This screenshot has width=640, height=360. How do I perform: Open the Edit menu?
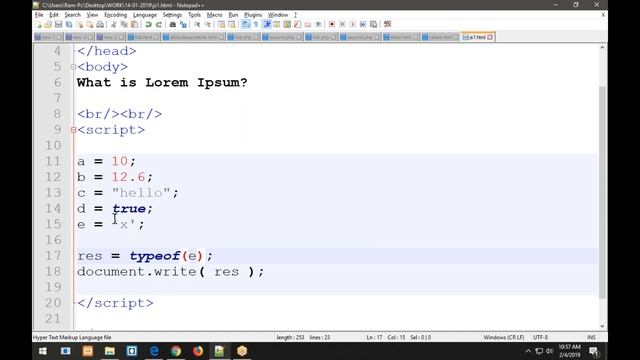tap(54, 15)
